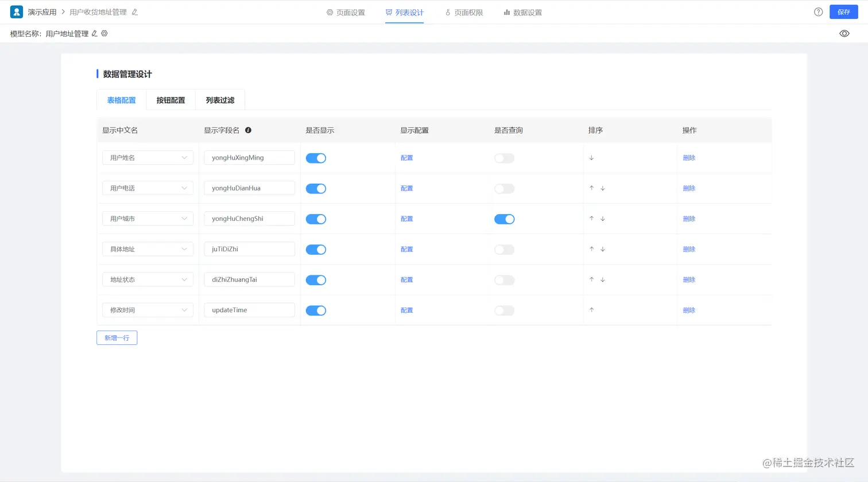The image size is (868, 482).
Task: Enable 是否查询 switch for 修改时间 row
Action: click(505, 310)
